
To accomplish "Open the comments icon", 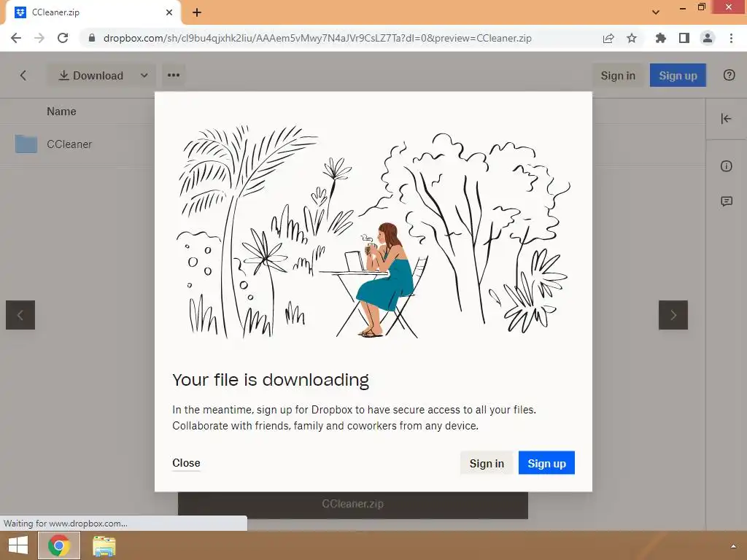I will pos(727,201).
